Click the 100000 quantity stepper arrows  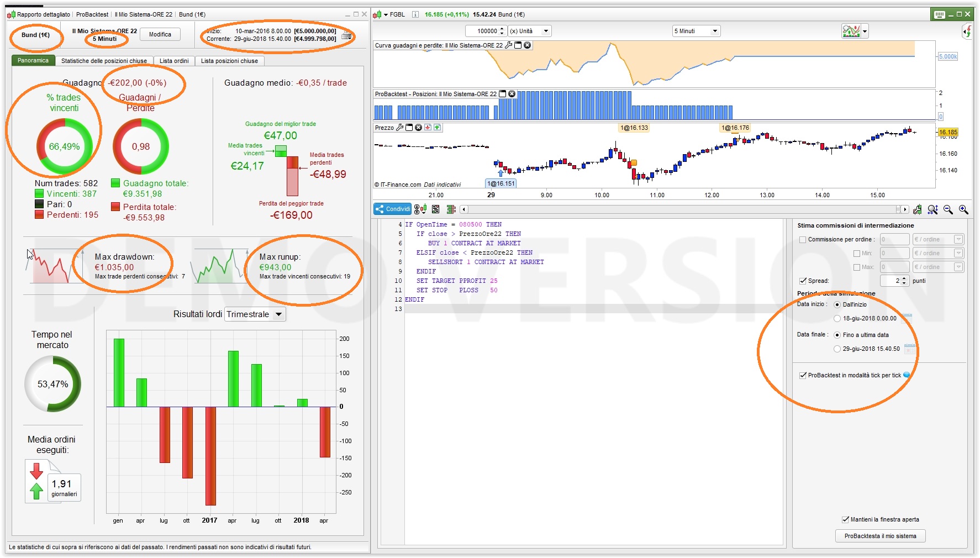tap(502, 31)
